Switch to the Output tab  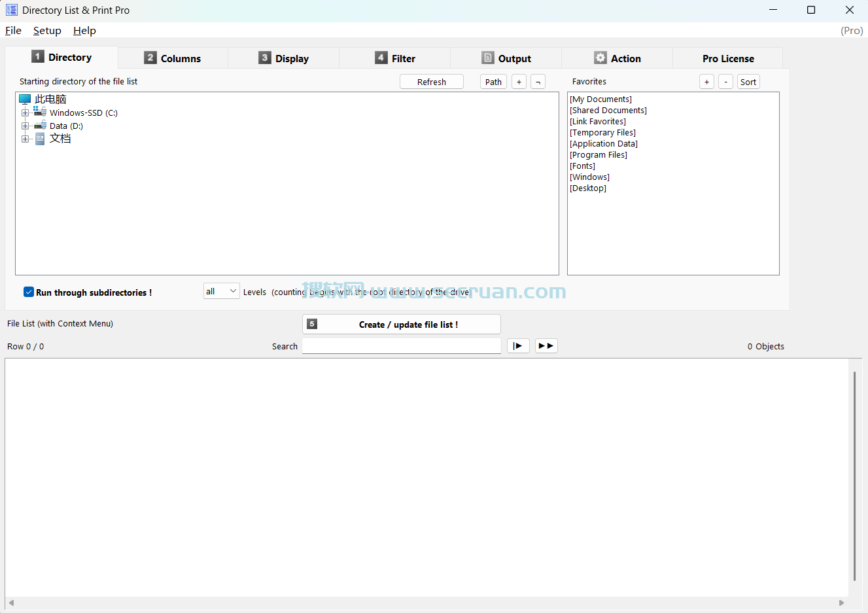pos(506,58)
